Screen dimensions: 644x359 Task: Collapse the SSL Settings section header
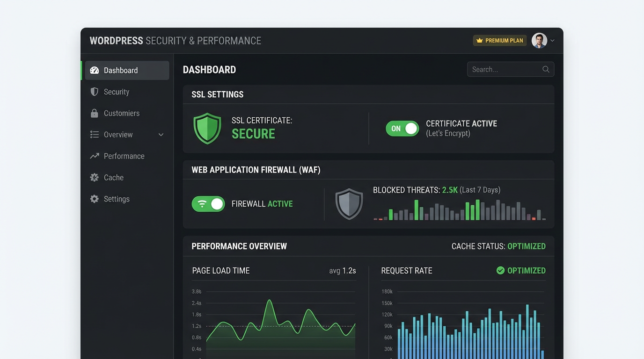tap(217, 94)
